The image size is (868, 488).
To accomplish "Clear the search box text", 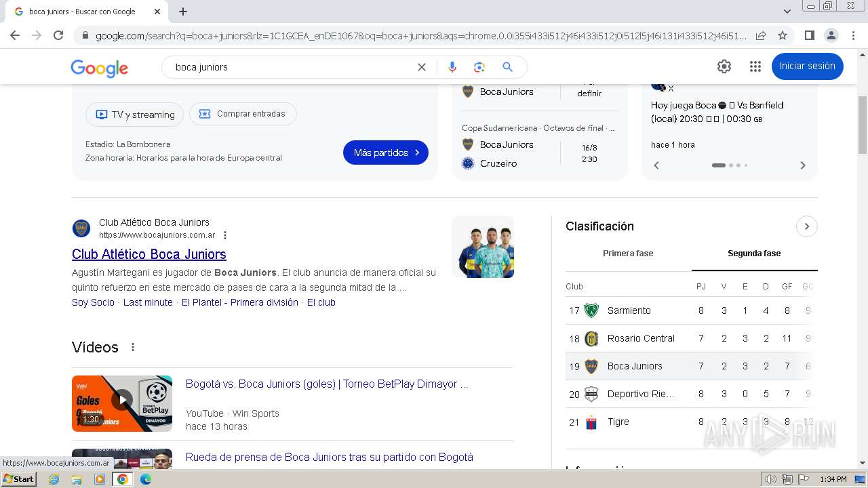I will pos(422,67).
